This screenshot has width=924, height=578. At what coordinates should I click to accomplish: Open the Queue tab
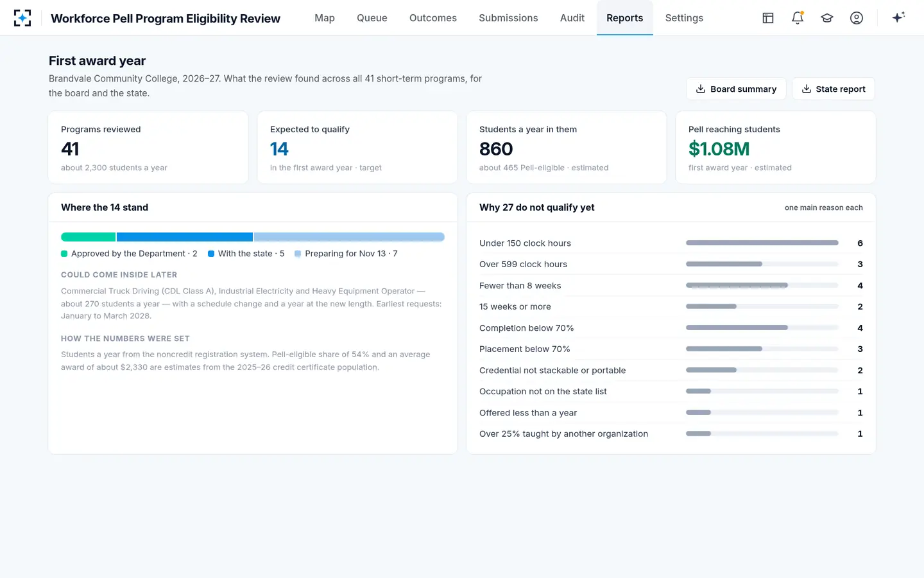point(372,18)
